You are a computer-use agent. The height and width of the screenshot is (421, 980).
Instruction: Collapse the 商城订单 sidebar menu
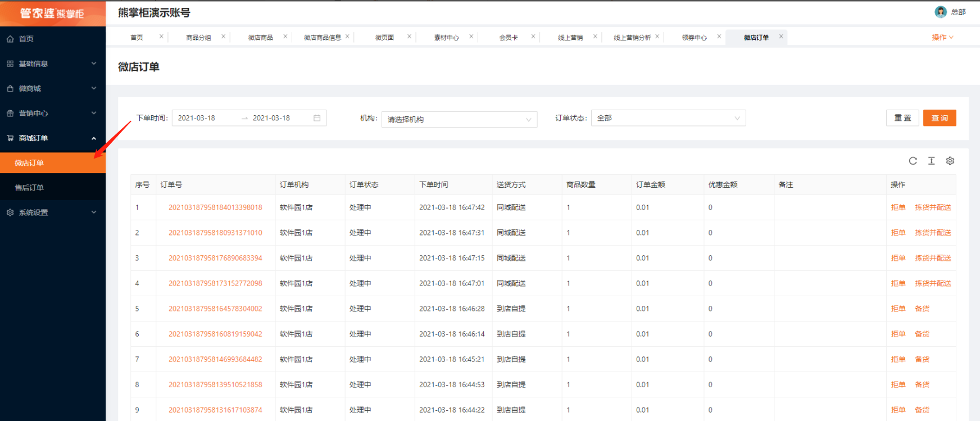94,138
